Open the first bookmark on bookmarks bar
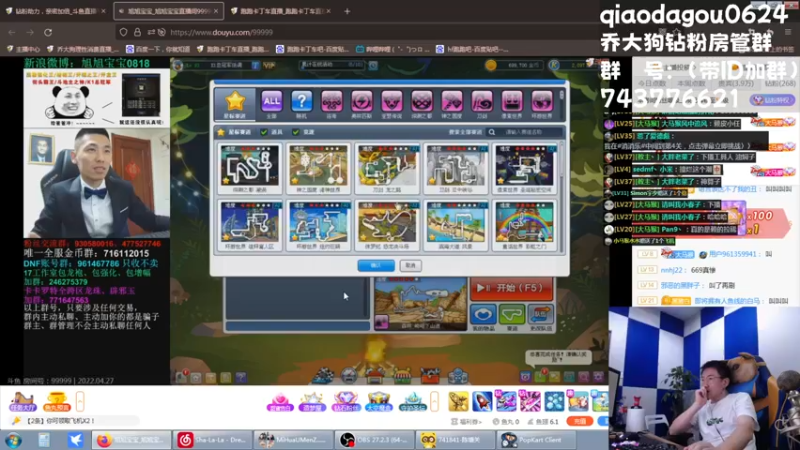The width and height of the screenshot is (800, 450). (x=23, y=49)
